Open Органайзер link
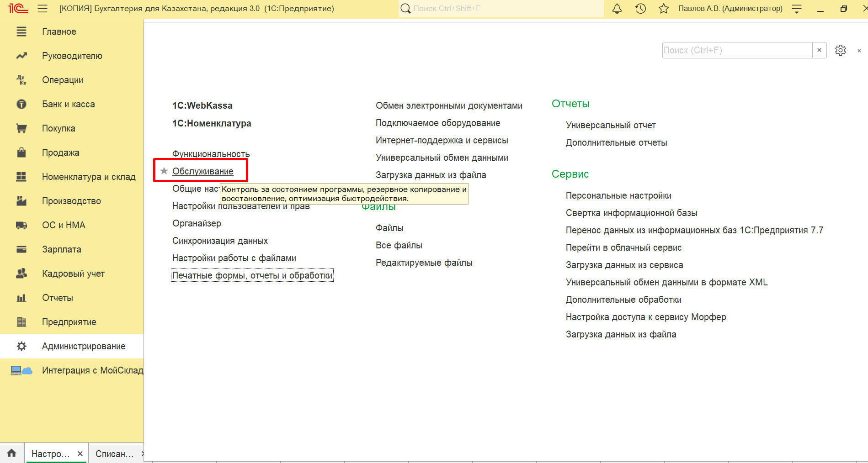 click(197, 223)
